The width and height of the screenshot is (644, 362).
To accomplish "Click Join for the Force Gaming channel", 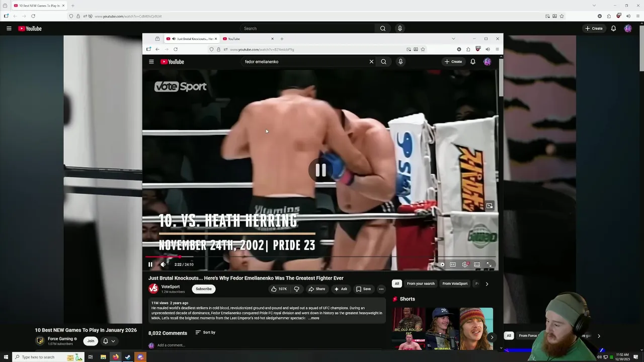I will pos(91,341).
